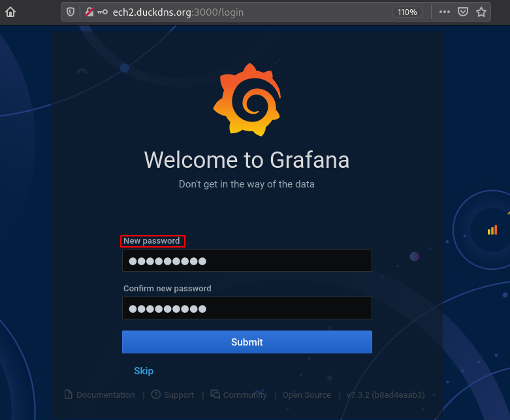Open the saved logins key icon
The height and width of the screenshot is (420, 510).
point(103,12)
